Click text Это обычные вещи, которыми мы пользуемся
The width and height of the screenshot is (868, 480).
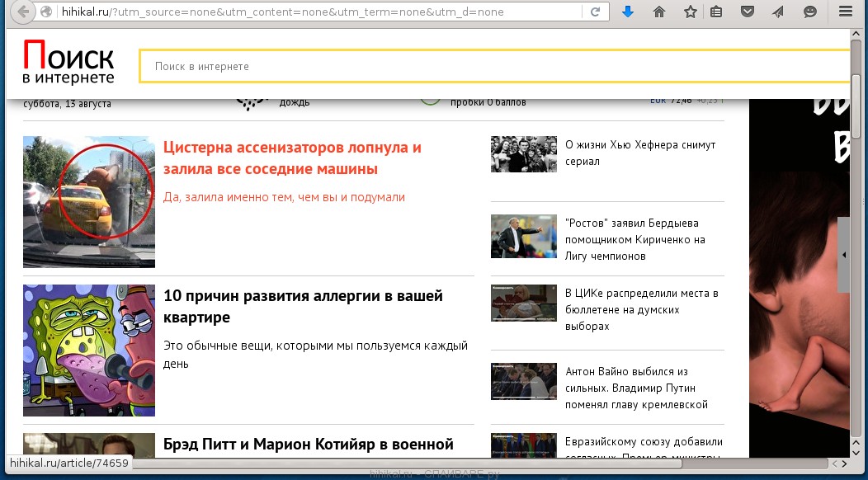(315, 355)
